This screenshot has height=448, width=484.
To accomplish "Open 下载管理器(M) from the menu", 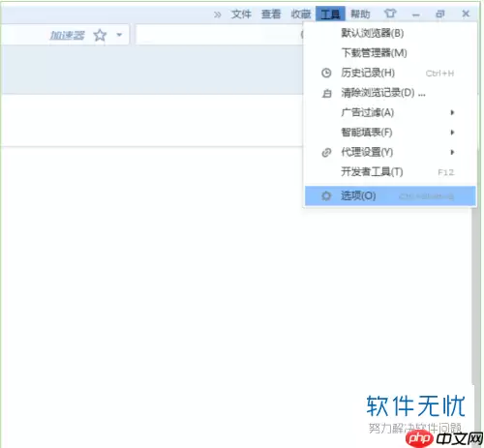I will [x=390, y=52].
